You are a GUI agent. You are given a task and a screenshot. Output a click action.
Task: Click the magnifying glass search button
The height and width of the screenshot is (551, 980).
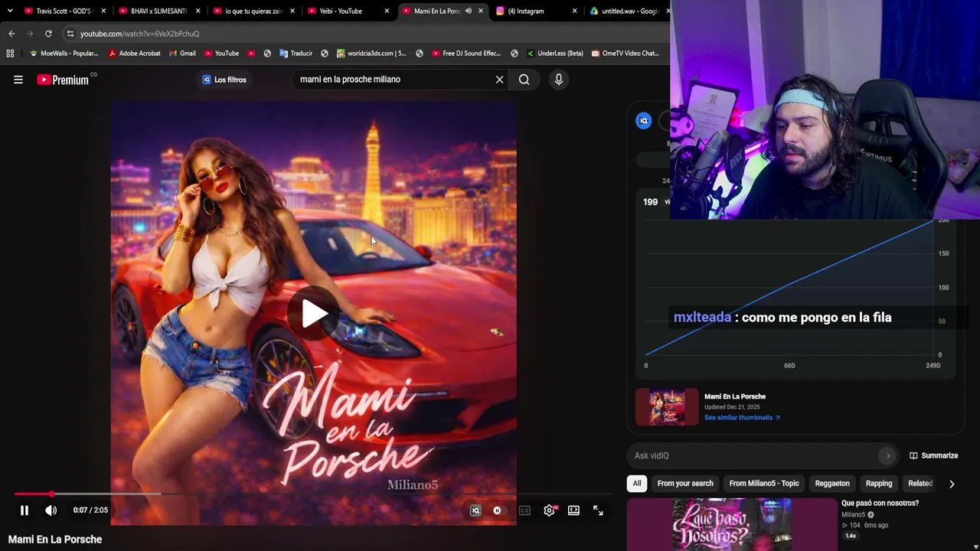point(524,80)
